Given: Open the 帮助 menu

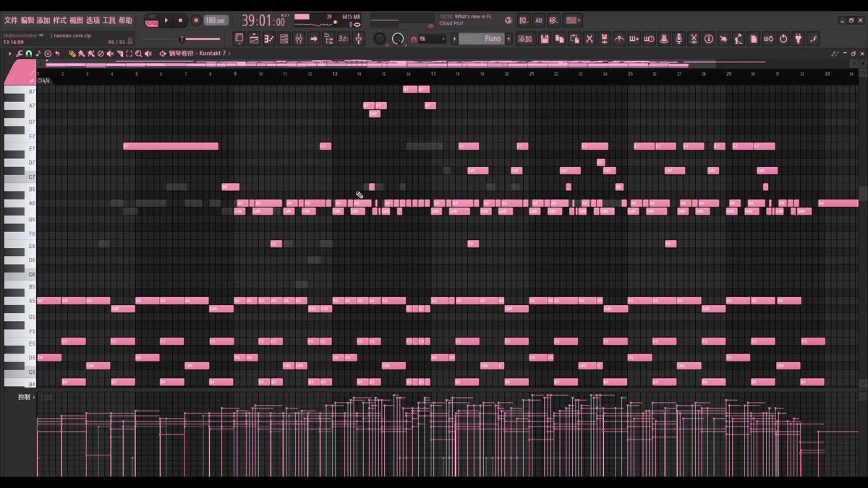Looking at the screenshot, I should (x=125, y=20).
